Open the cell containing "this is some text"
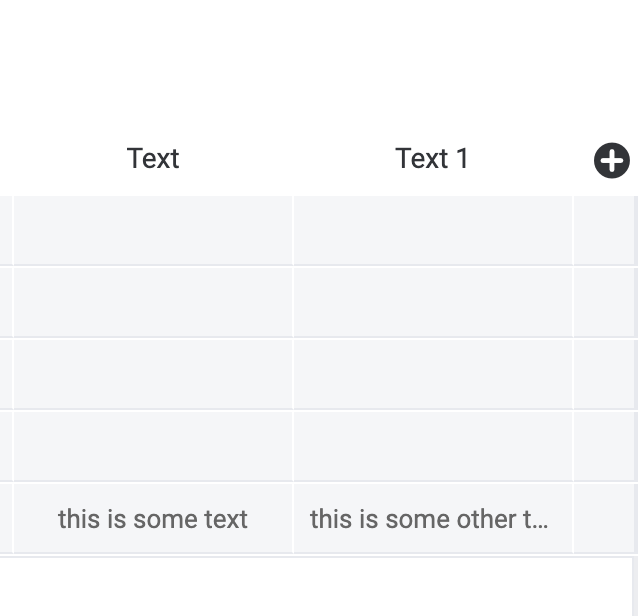The width and height of the screenshot is (638, 616). click(153, 518)
